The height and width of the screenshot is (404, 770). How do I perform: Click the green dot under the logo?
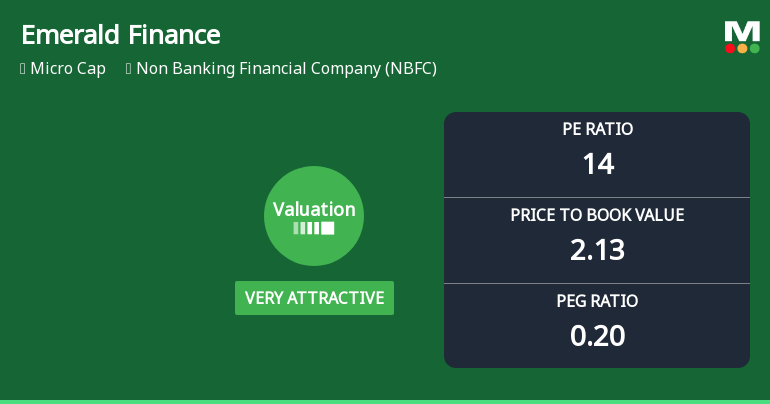pos(754,48)
